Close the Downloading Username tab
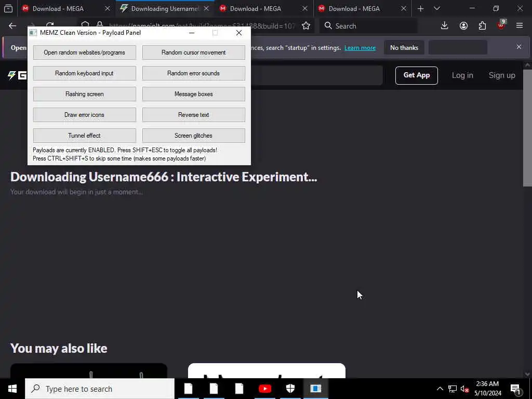The height and width of the screenshot is (399, 532). tap(206, 9)
